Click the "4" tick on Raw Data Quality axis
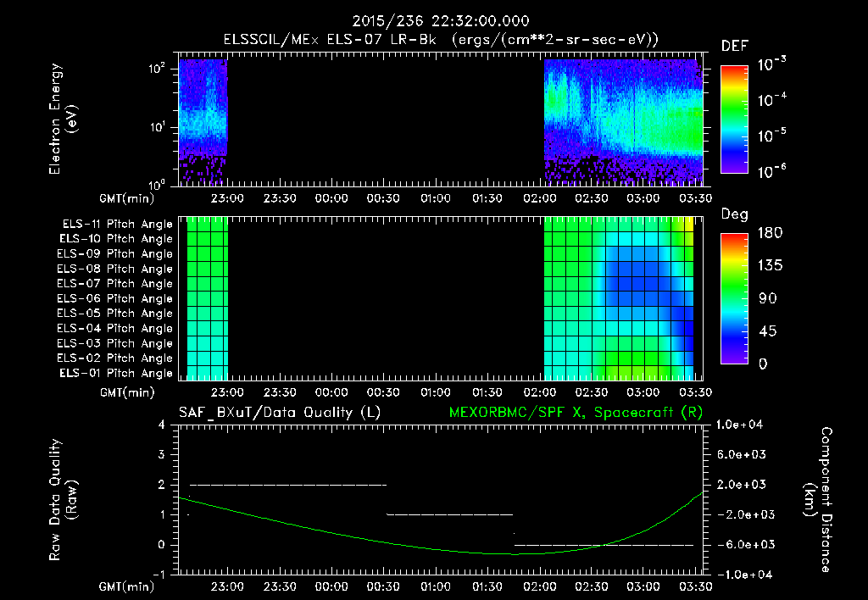868x600 pixels. click(162, 425)
